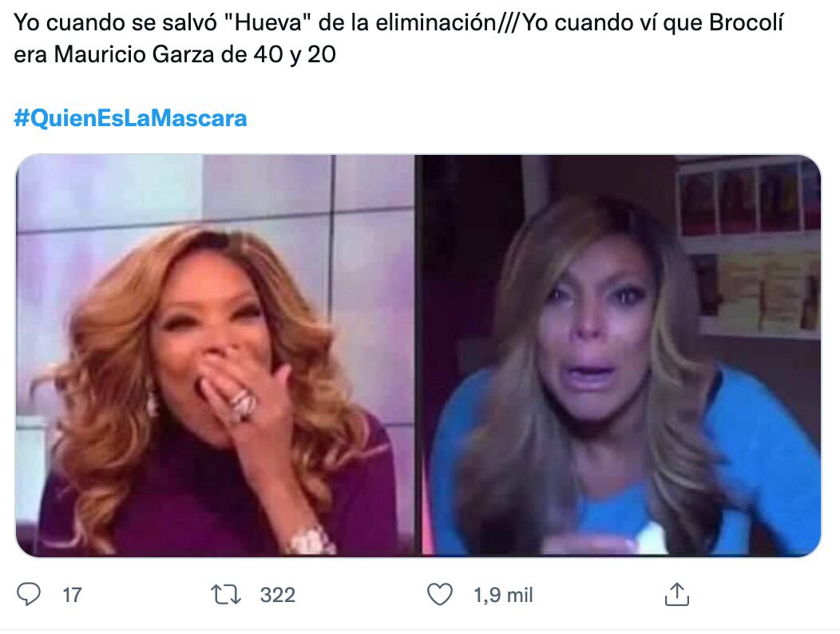Show the 322 retweets count
Image resolution: width=840 pixels, height=634 pixels.
278,595
